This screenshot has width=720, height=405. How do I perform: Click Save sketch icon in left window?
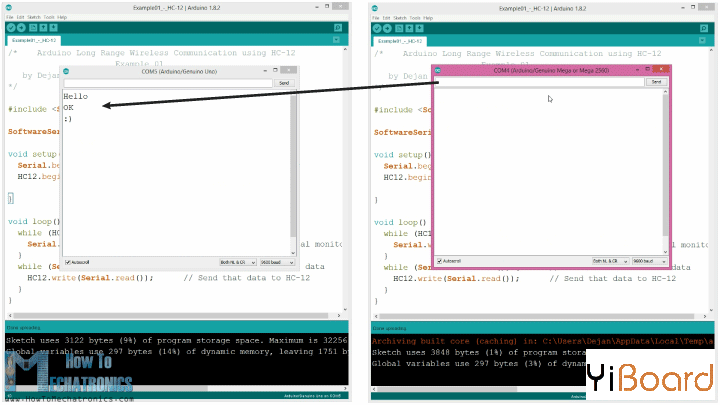point(54,28)
